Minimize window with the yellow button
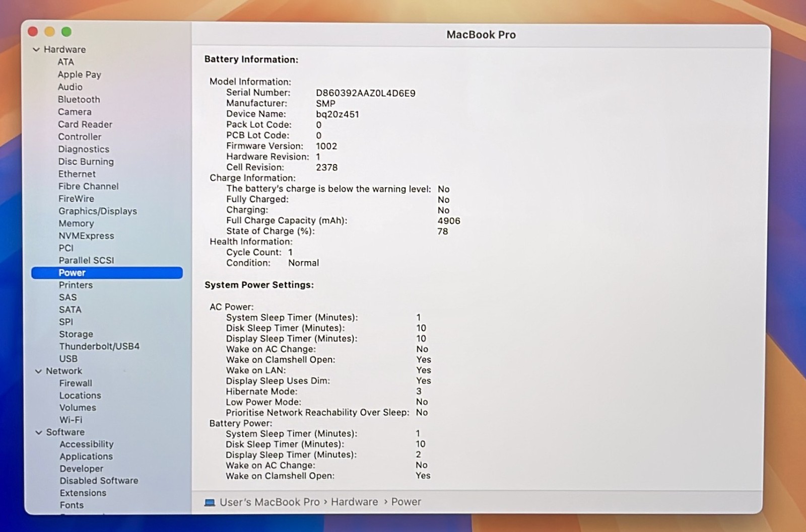Image resolution: width=806 pixels, height=532 pixels. pyautogui.click(x=49, y=32)
